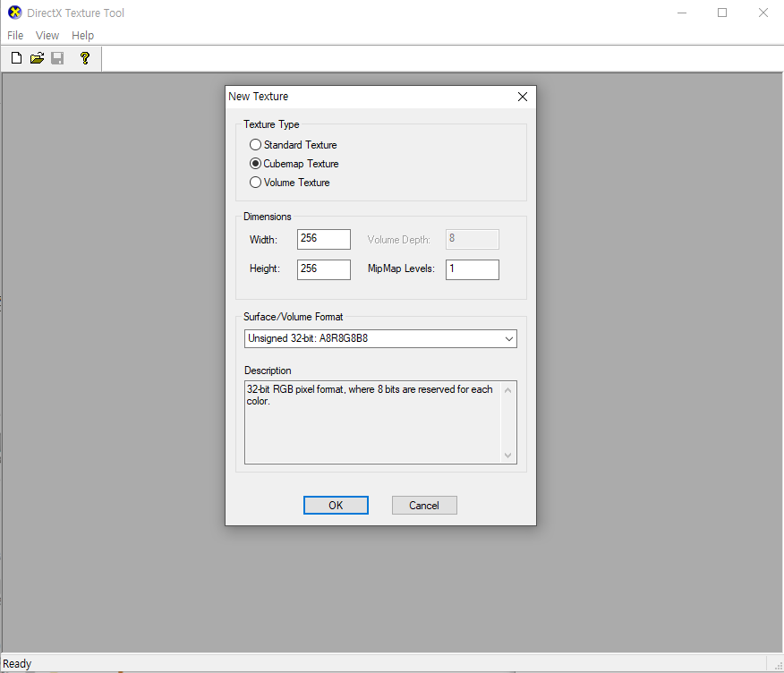Click the New Texture toolbar icon
The image size is (784, 673).
(16, 58)
